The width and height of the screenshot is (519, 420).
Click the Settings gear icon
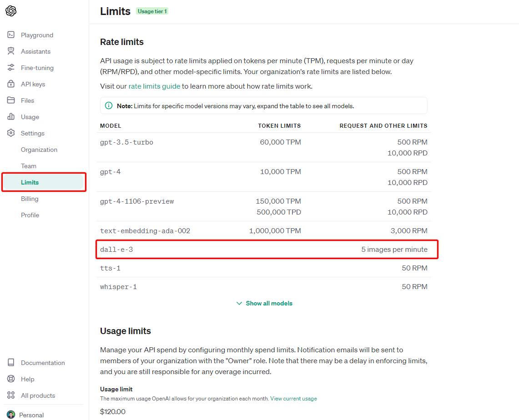pyautogui.click(x=11, y=133)
